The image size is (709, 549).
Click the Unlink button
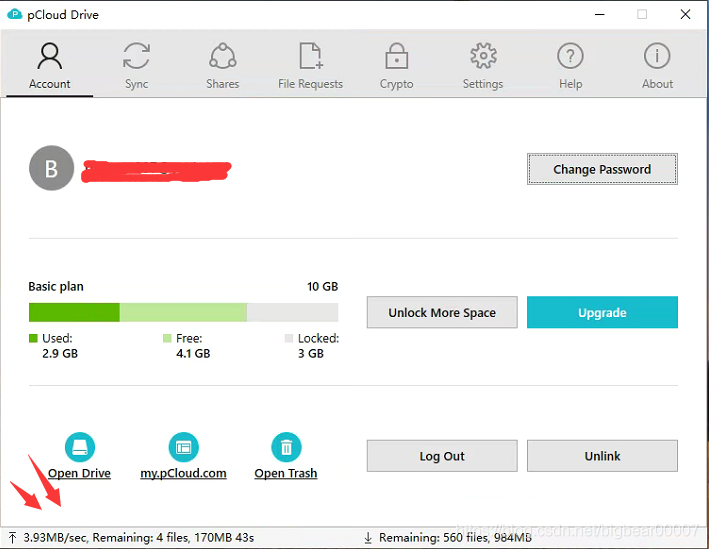tap(602, 456)
